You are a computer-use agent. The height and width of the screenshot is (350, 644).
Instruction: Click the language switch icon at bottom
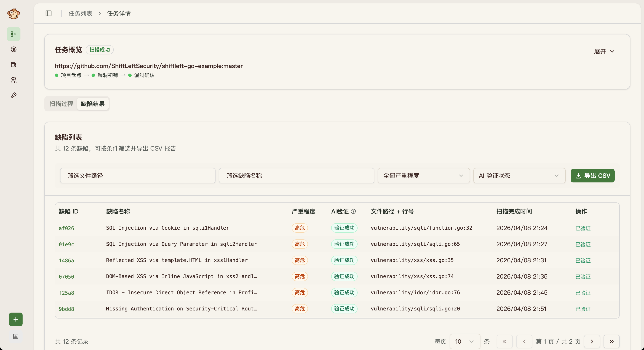[16, 336]
